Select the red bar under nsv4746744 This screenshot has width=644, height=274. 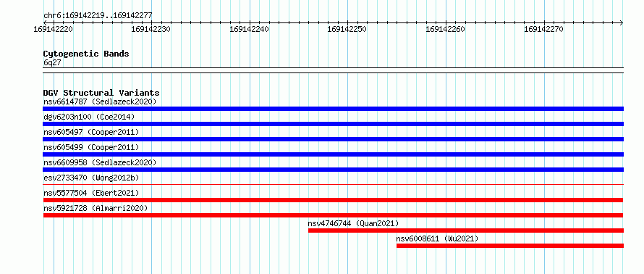click(x=466, y=231)
